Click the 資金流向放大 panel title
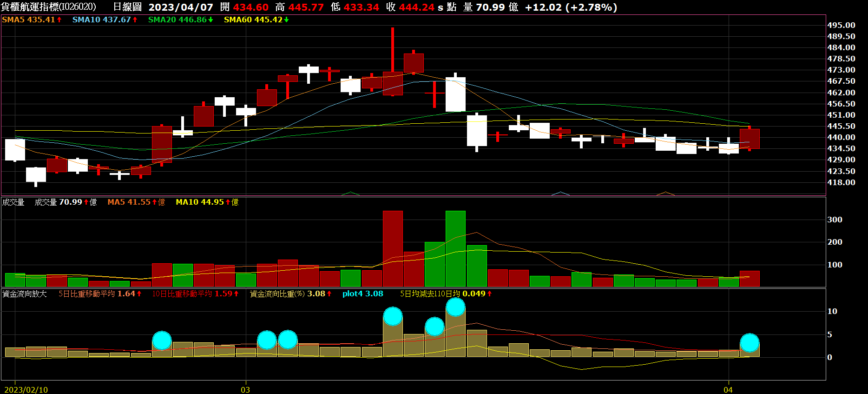Image resolution: width=868 pixels, height=394 pixels. [24, 294]
